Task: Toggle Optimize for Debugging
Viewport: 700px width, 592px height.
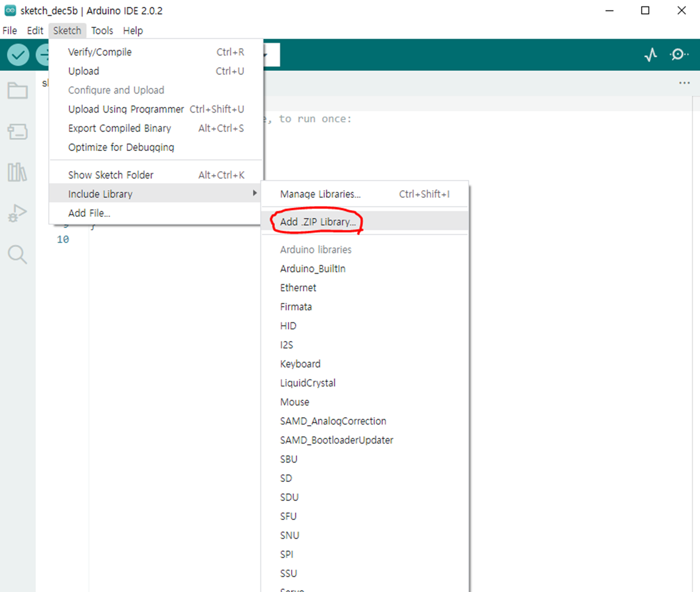Action: (x=156, y=147)
